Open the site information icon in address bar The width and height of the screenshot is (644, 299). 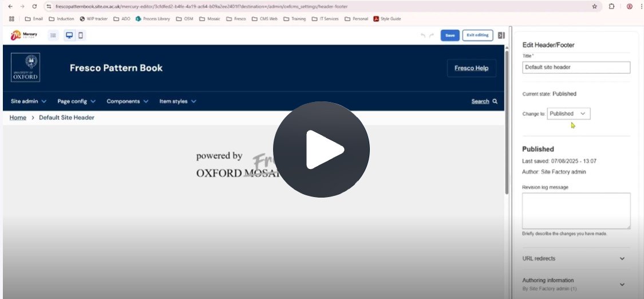coord(49,6)
